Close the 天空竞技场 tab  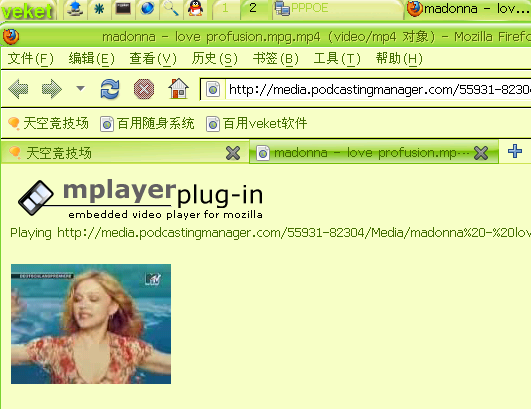pos(233,153)
